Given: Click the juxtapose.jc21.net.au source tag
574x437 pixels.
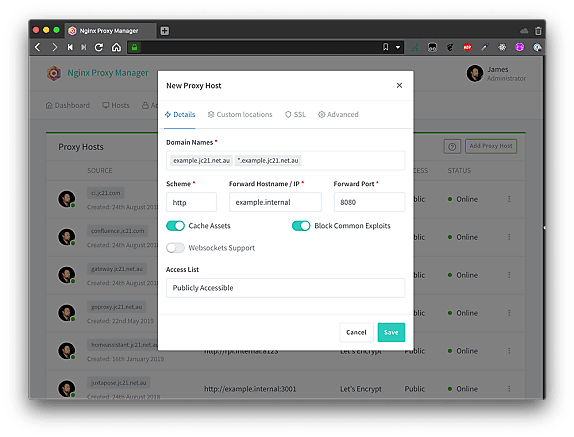Looking at the screenshot, I should coord(119,383).
